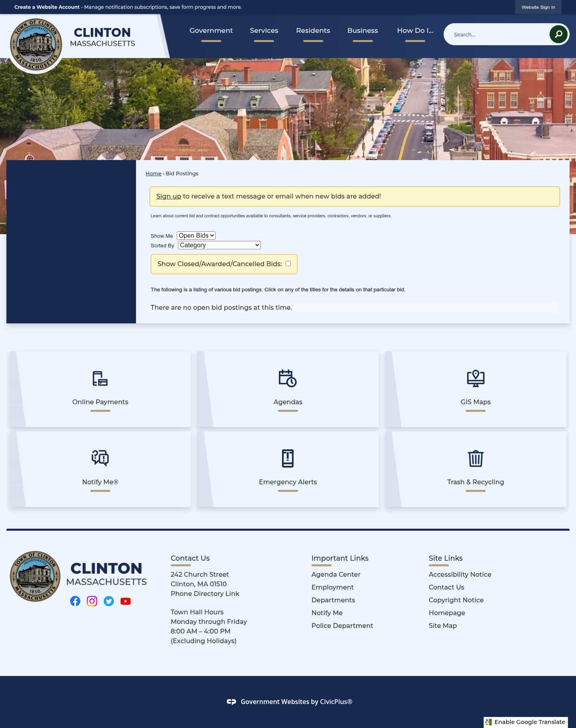Click the GIS Maps icon
This screenshot has height=728, width=576.
(x=476, y=378)
